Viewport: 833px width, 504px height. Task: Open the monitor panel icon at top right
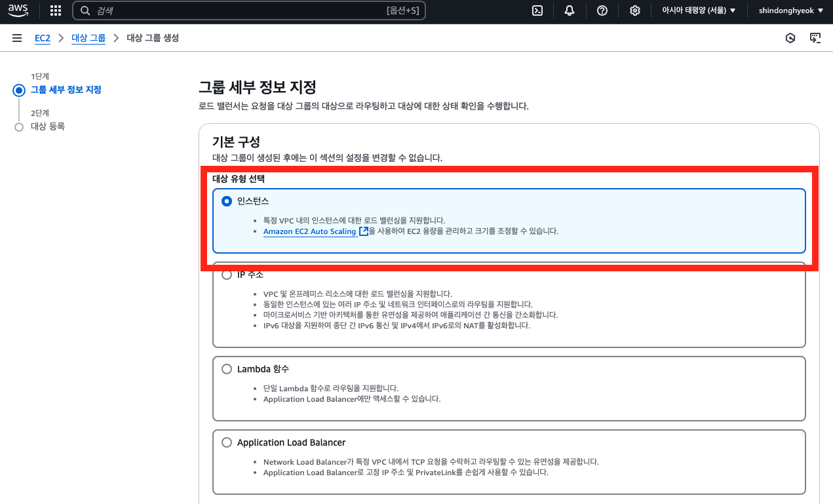[815, 38]
